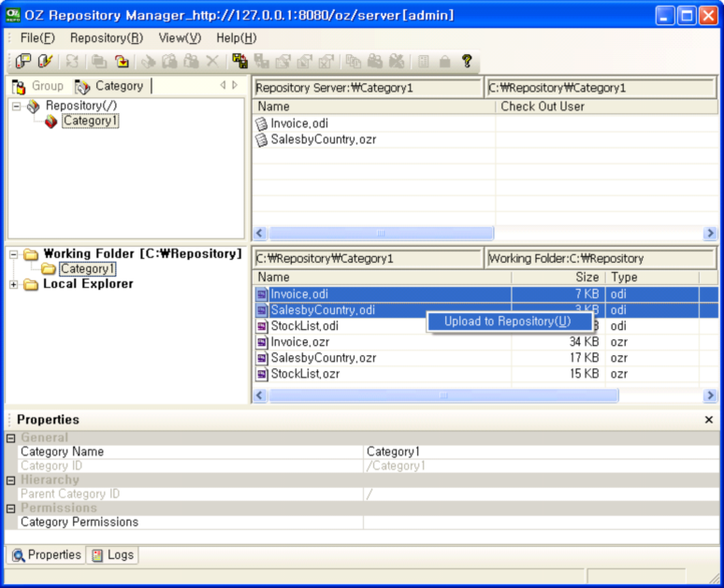Collapse the Hierarchy properties section
The width and height of the screenshot is (724, 588).
(11, 480)
